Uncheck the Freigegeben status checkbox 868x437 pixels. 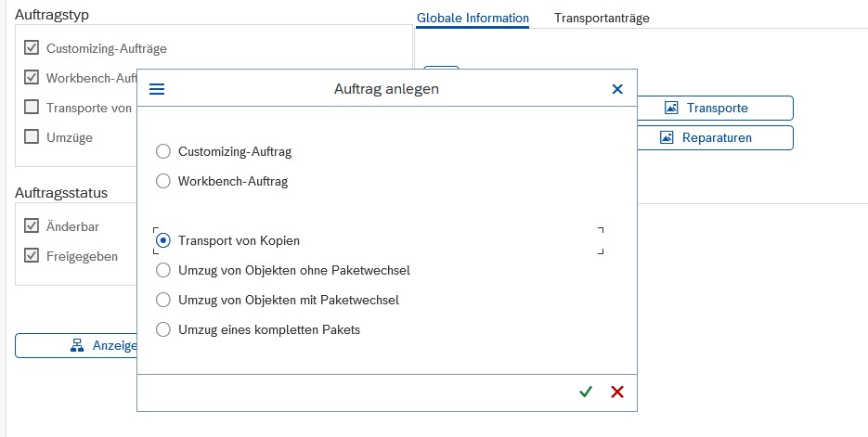32,255
